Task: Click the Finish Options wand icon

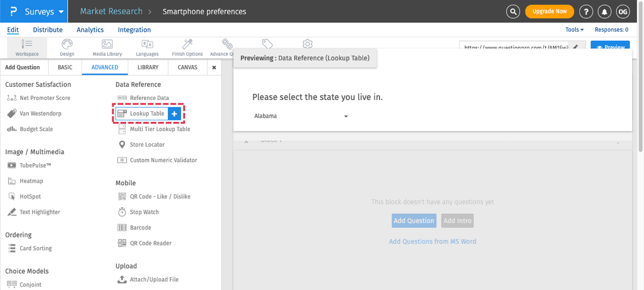Action: (187, 47)
